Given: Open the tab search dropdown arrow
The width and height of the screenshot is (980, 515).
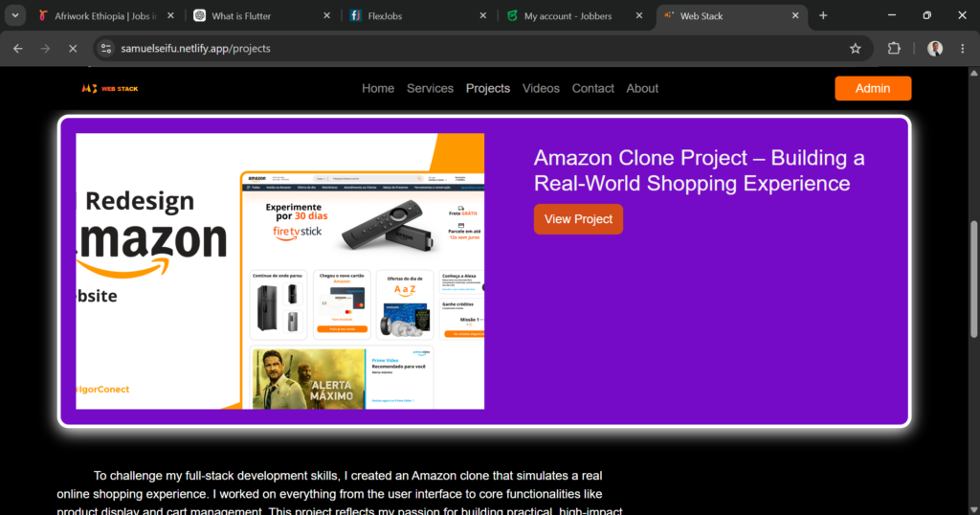Looking at the screenshot, I should [15, 15].
